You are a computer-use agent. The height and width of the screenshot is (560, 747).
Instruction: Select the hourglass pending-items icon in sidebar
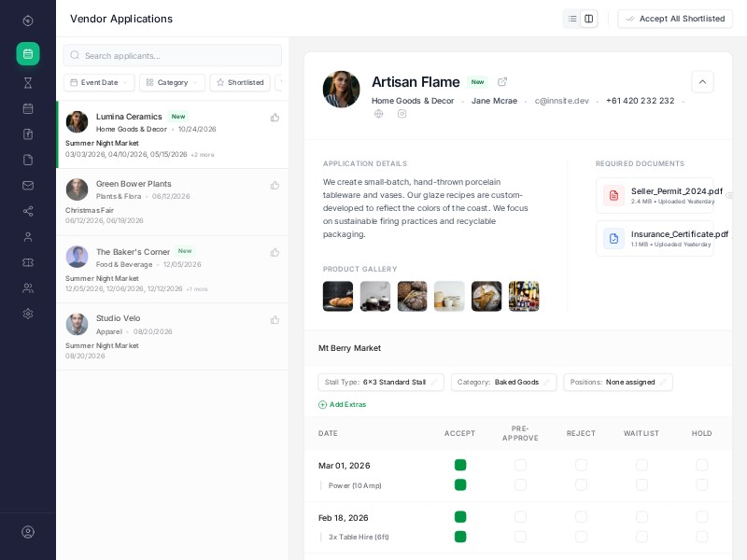pos(28,83)
